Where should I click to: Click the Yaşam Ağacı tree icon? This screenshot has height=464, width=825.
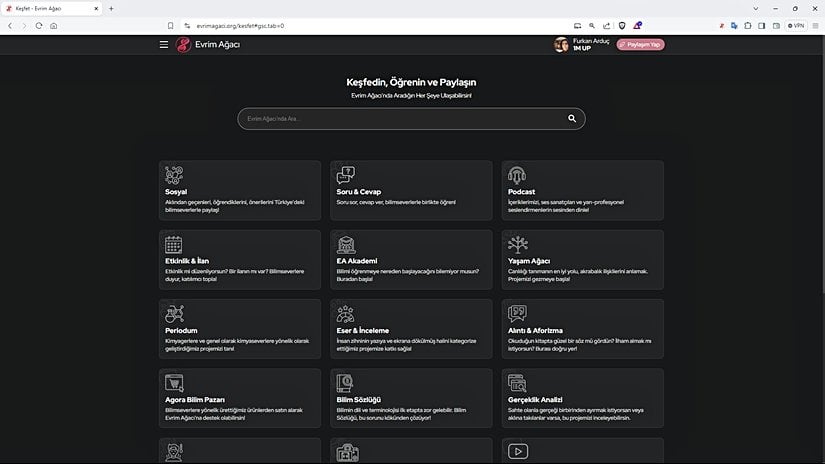(517, 244)
